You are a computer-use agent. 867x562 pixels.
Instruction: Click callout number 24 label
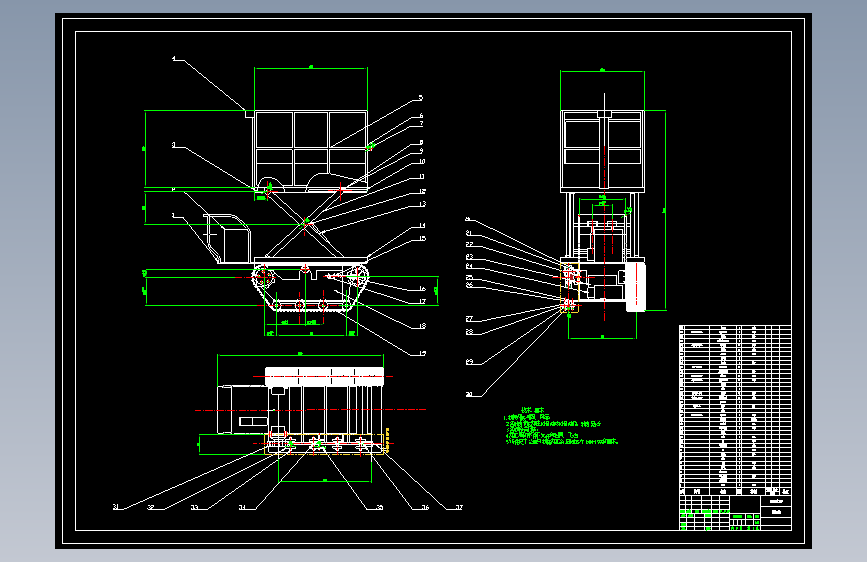[x=469, y=266]
